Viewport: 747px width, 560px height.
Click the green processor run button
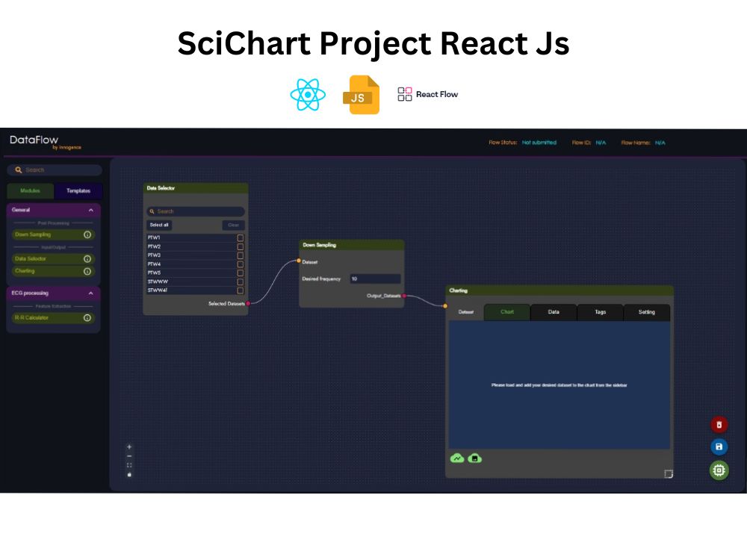click(719, 470)
